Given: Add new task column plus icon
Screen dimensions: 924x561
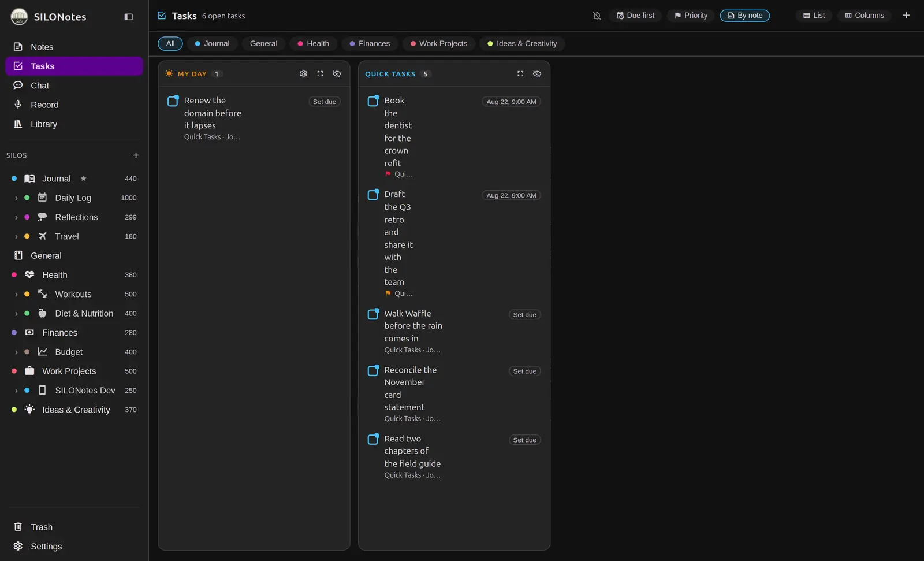Looking at the screenshot, I should [906, 16].
